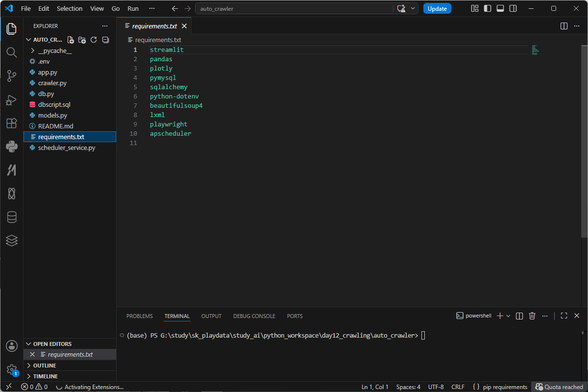Open the Run menu
Image resolution: width=588 pixels, height=392 pixels.
(x=133, y=8)
